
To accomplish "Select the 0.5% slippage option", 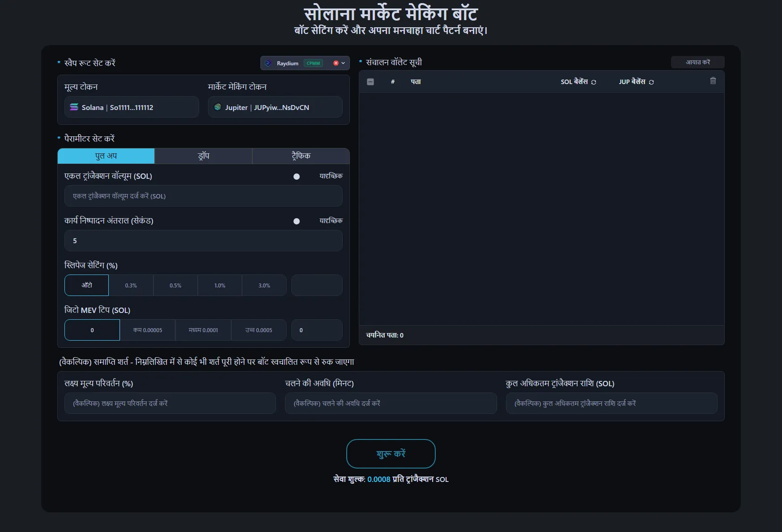I will click(175, 285).
